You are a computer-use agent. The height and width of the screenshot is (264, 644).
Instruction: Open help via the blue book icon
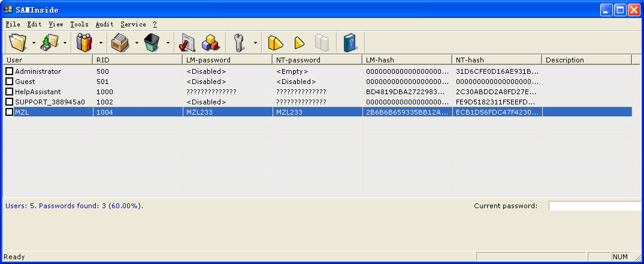350,42
